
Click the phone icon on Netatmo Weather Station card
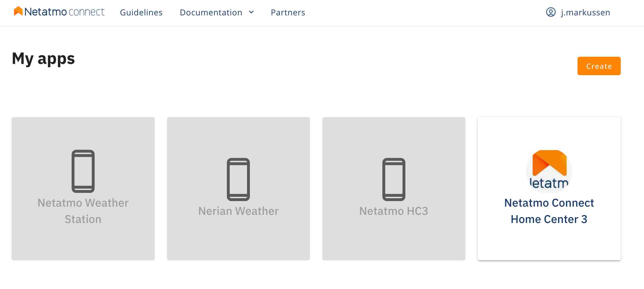tap(83, 171)
